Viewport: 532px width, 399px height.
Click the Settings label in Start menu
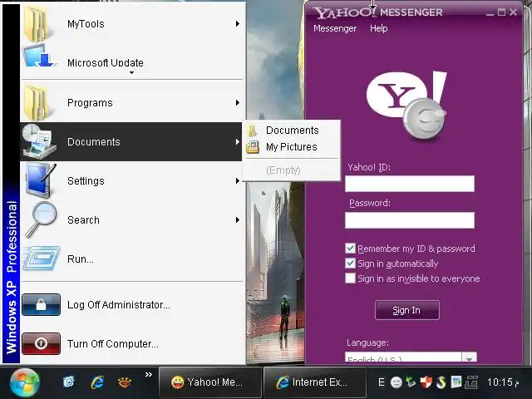tap(86, 181)
